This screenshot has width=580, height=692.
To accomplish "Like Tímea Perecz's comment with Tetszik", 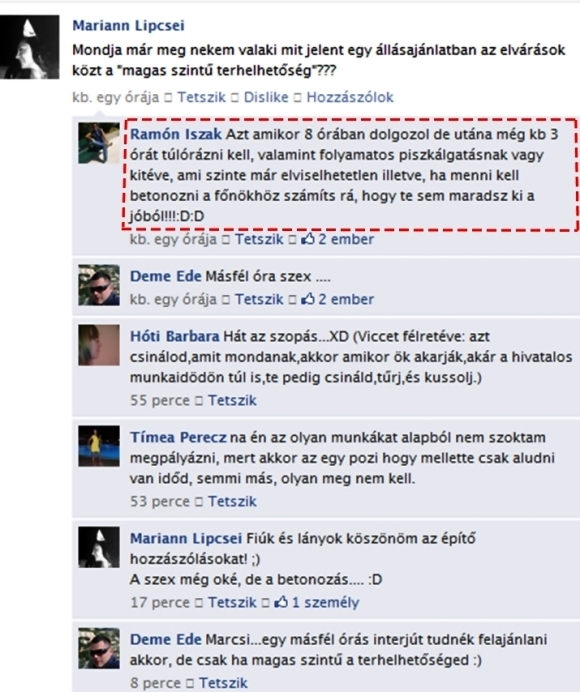I will tap(232, 501).
